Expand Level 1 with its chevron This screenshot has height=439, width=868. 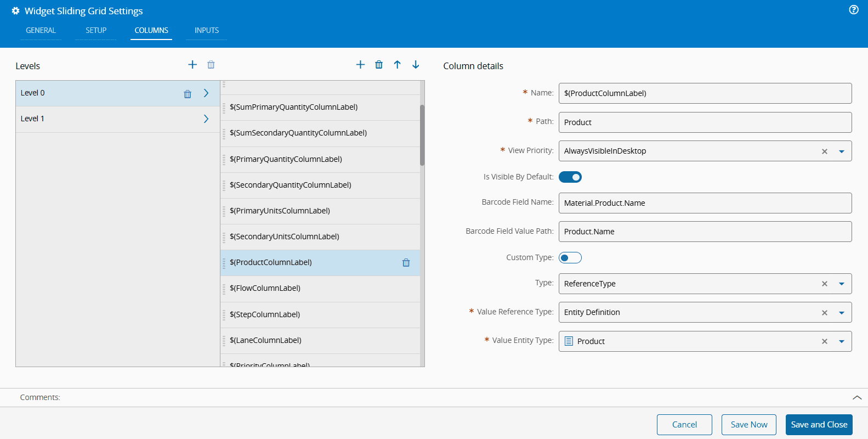[206, 119]
